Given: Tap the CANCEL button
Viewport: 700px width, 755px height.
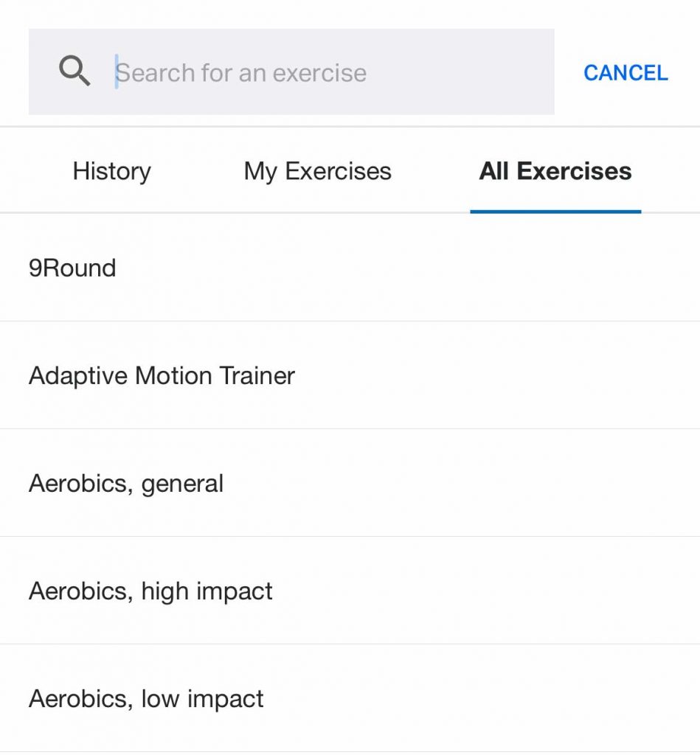Looking at the screenshot, I should click(x=626, y=72).
